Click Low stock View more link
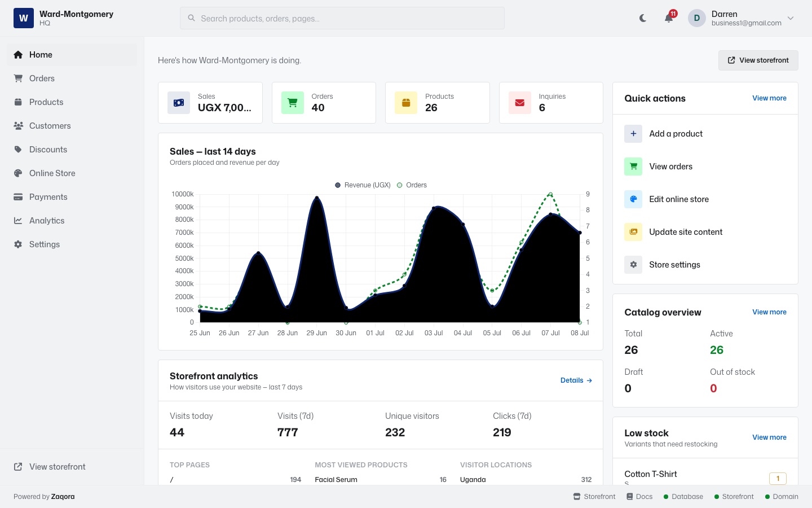 769,437
